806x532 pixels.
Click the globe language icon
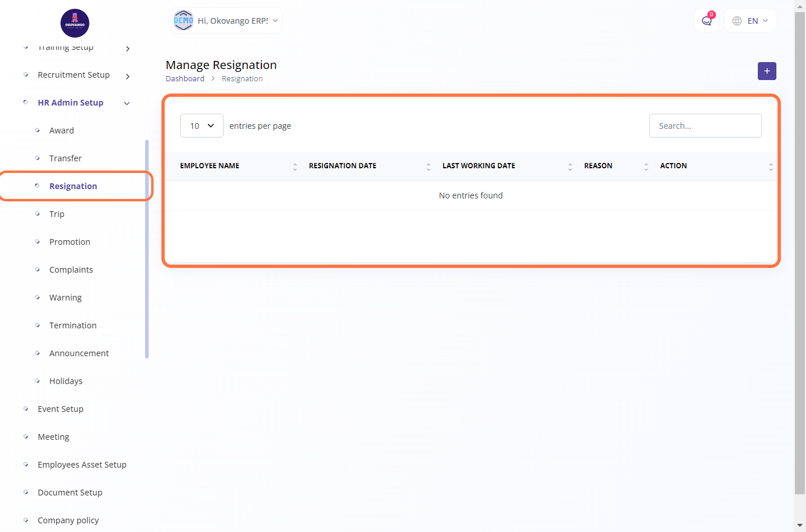click(737, 21)
